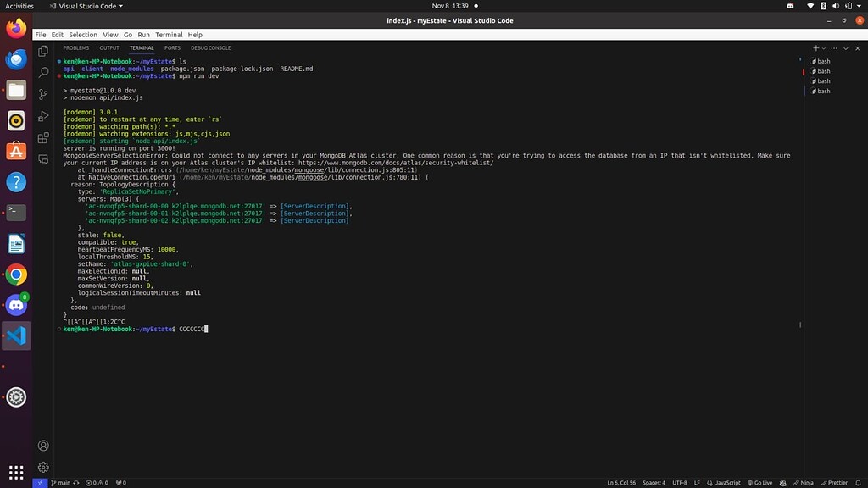Image resolution: width=868 pixels, height=488 pixels.
Task: Toggle the panel size chevron next to the close X
Action: (x=846, y=48)
